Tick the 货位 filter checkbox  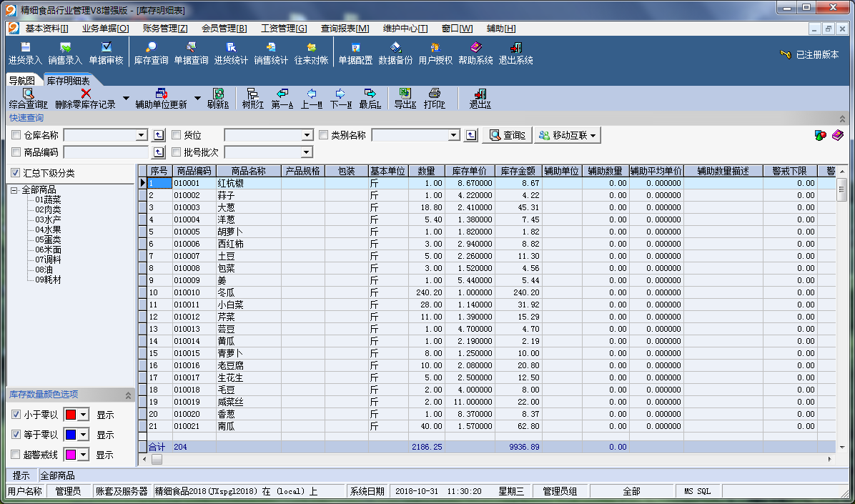tap(176, 135)
